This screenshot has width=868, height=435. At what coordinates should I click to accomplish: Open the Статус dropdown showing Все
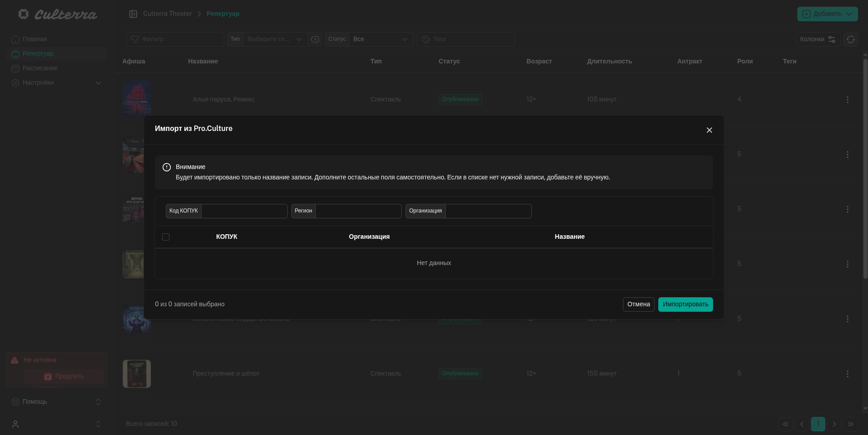tap(381, 39)
